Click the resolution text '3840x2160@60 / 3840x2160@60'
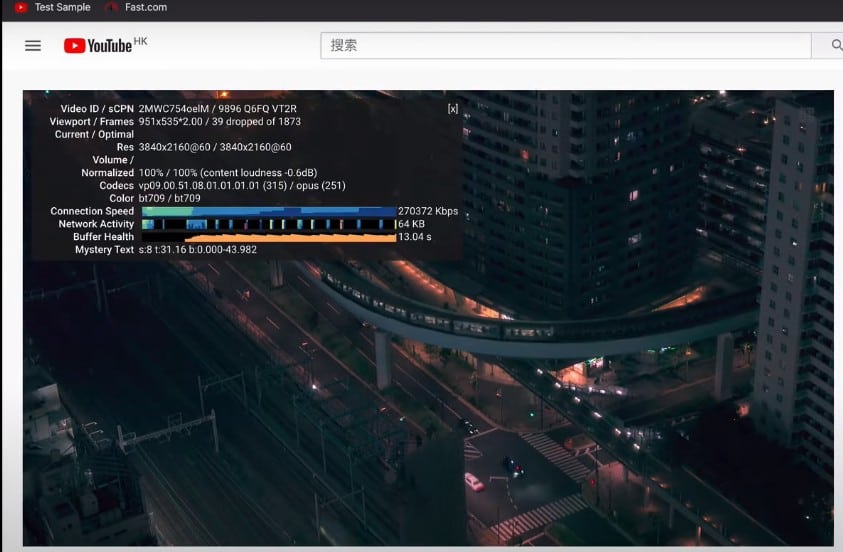 [215, 147]
